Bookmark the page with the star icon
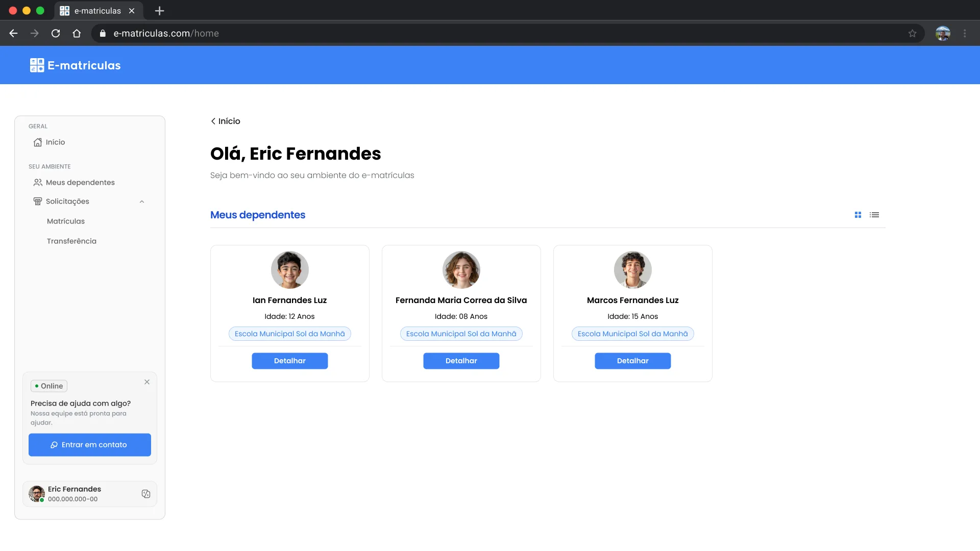The height and width of the screenshot is (551, 980). click(913, 33)
